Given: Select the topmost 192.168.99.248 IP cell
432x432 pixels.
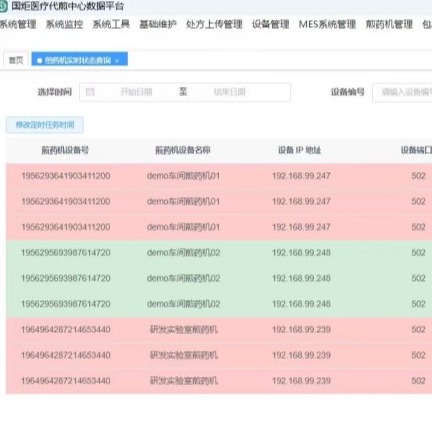Looking at the screenshot, I should 301,253.
